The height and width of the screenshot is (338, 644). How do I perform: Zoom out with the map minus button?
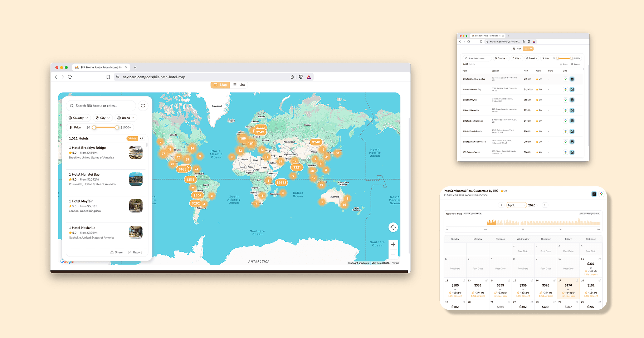[393, 254]
